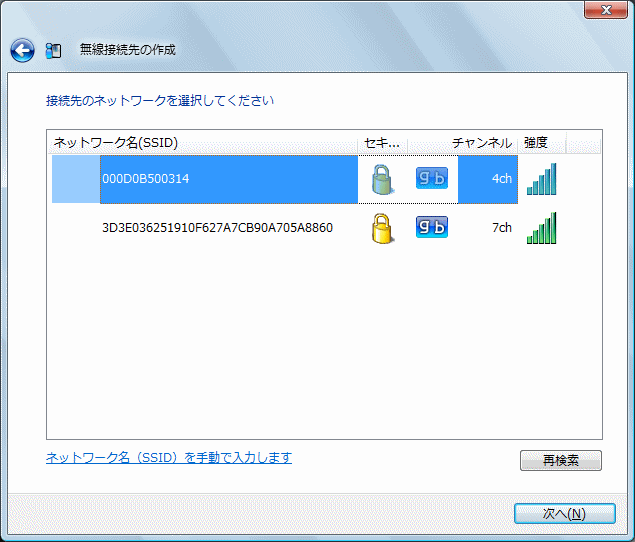
Task: Click the green padlock icon for 000D0B500314
Action: tap(380, 179)
